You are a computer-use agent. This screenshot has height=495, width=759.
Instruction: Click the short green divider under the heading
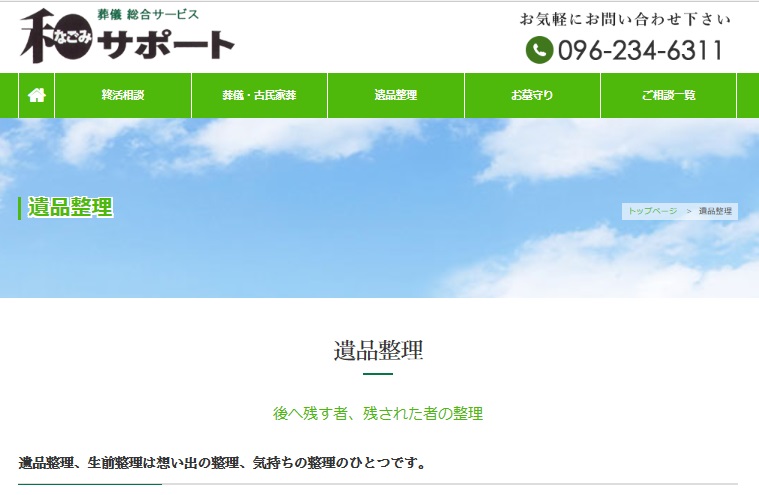coord(378,374)
